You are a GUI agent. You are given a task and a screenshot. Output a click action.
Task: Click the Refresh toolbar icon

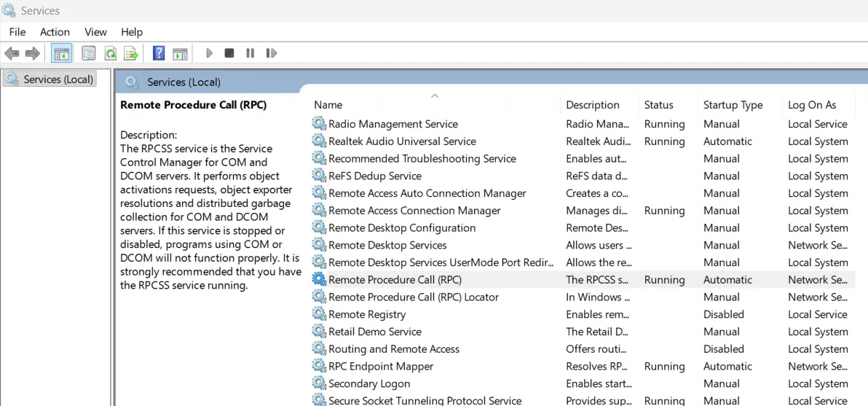click(110, 53)
